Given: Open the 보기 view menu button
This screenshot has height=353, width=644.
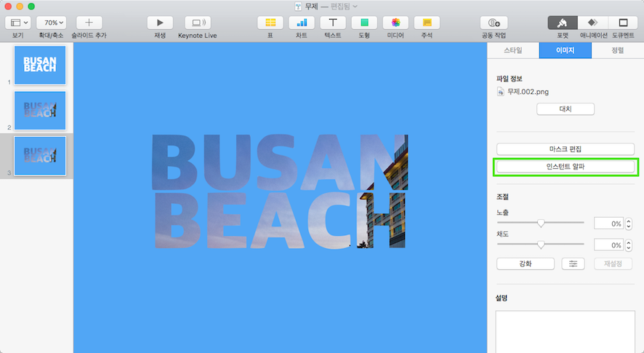Looking at the screenshot, I should coord(18,23).
